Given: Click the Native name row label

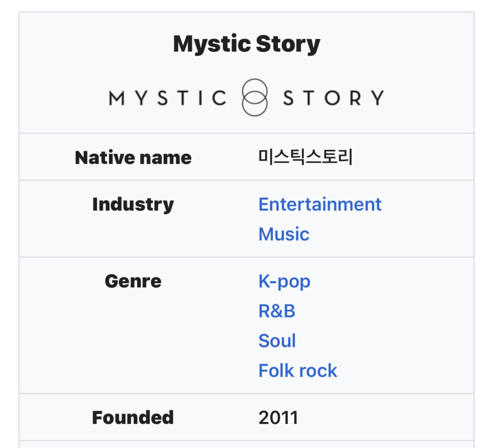Looking at the screenshot, I should (133, 158).
